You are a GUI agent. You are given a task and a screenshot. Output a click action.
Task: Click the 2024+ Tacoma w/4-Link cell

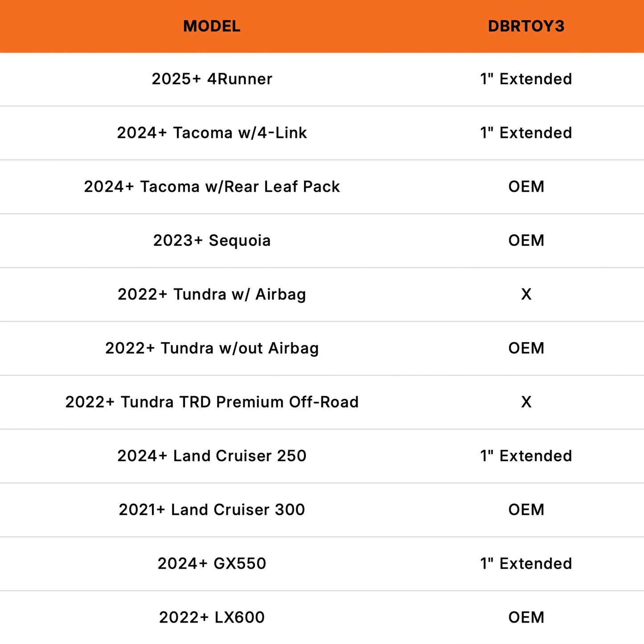tap(212, 133)
